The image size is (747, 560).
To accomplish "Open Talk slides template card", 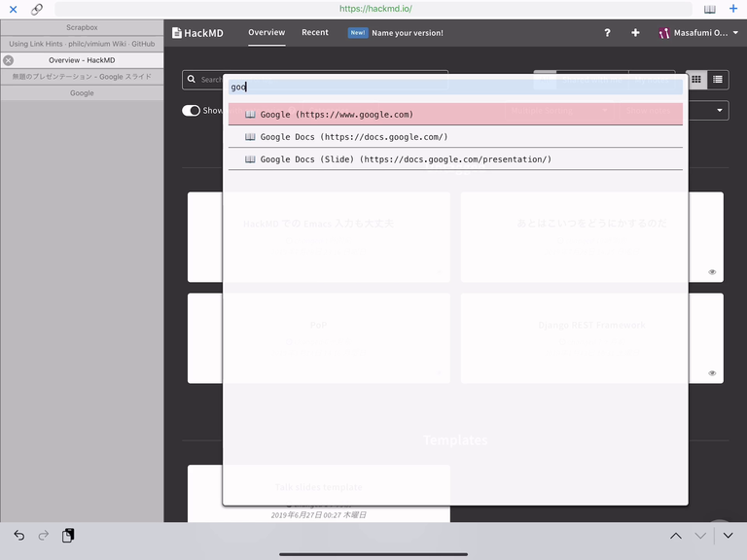I will click(x=319, y=493).
